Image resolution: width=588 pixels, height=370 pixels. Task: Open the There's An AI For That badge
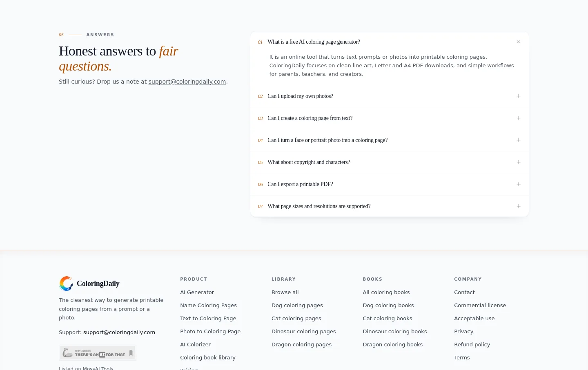(x=98, y=353)
